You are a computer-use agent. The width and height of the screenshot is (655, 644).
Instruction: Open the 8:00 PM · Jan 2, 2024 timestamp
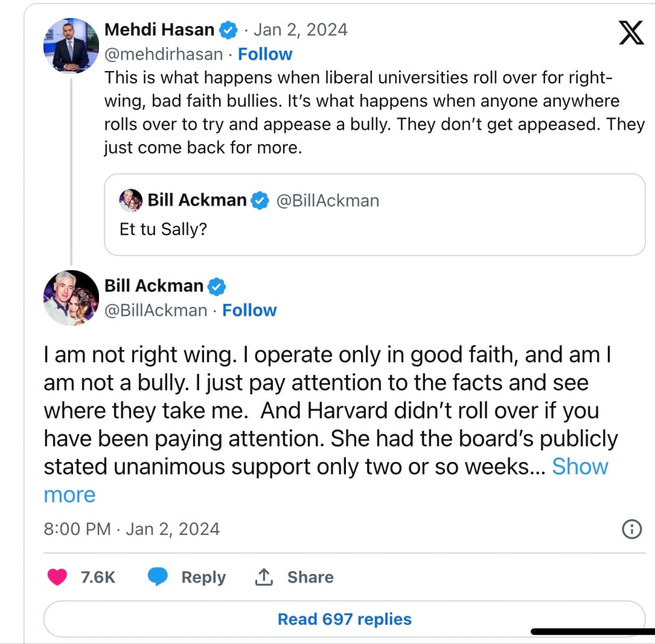point(132,529)
